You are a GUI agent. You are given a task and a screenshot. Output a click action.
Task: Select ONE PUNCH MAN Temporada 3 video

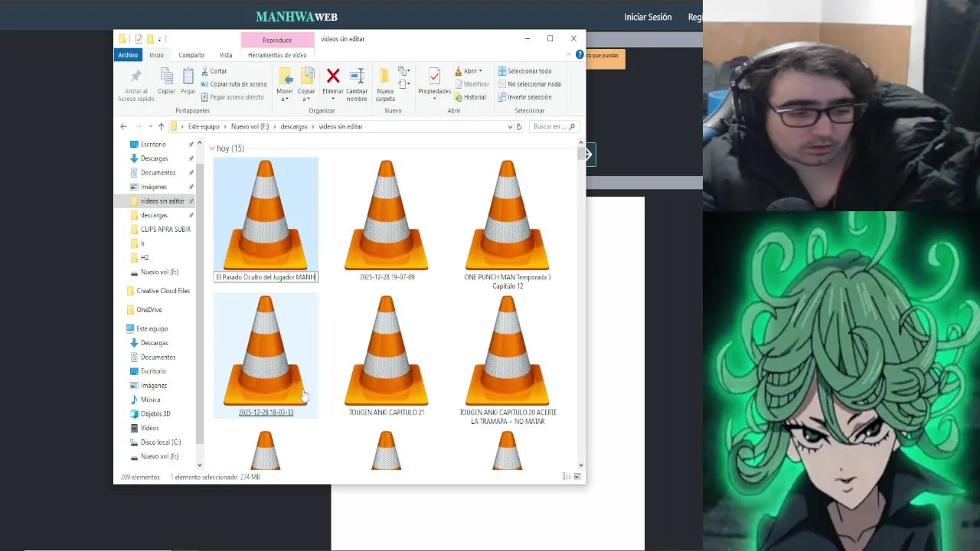pos(508,224)
